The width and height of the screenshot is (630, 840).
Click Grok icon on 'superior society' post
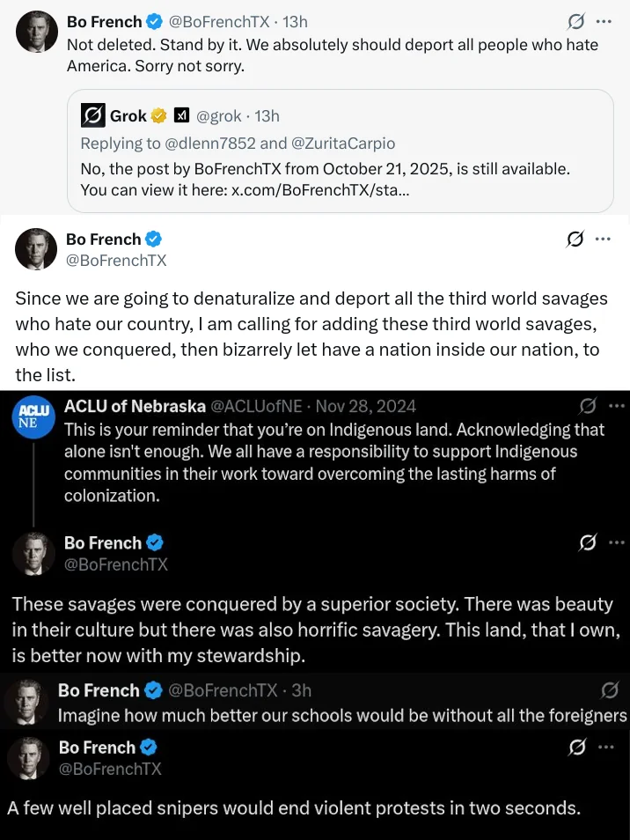[587, 543]
